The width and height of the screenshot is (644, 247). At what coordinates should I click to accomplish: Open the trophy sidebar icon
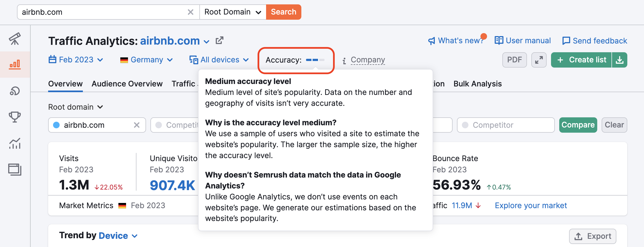point(15,117)
